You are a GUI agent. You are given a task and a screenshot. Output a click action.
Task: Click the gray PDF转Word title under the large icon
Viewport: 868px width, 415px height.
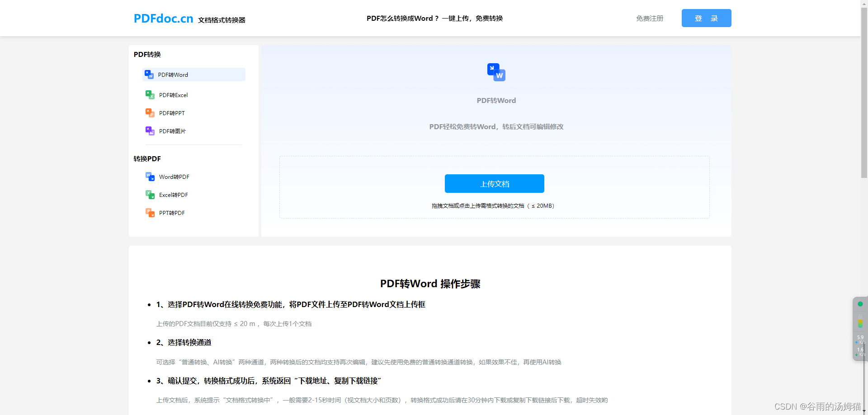click(496, 101)
